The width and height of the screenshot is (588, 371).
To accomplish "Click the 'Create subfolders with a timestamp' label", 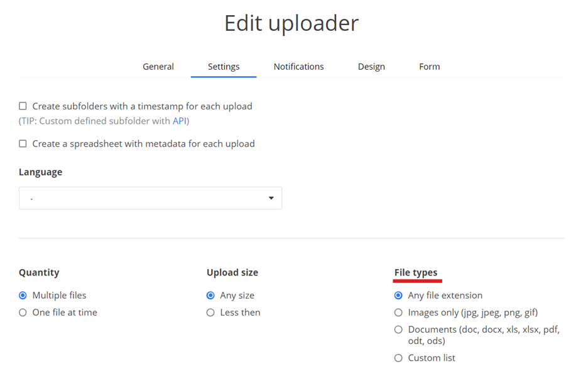I will pos(142,106).
